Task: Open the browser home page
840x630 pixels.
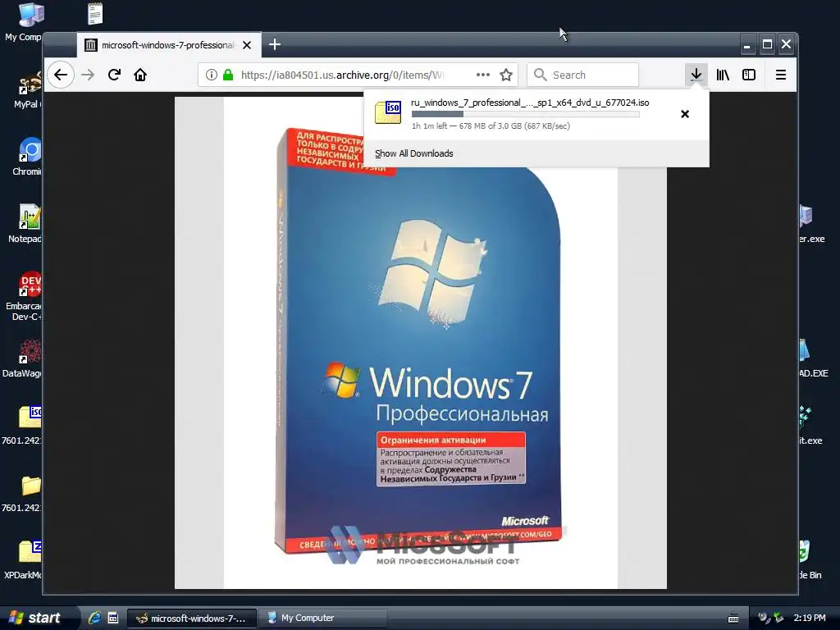Action: 140,75
